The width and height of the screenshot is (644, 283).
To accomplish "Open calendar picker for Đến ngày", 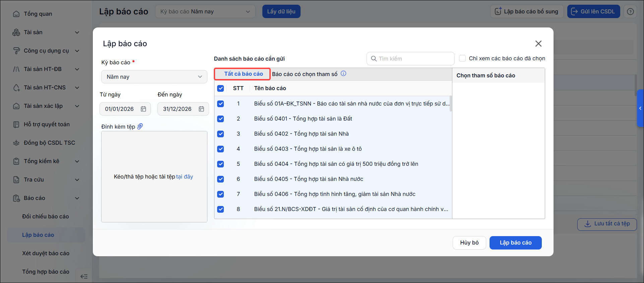I will point(201,109).
